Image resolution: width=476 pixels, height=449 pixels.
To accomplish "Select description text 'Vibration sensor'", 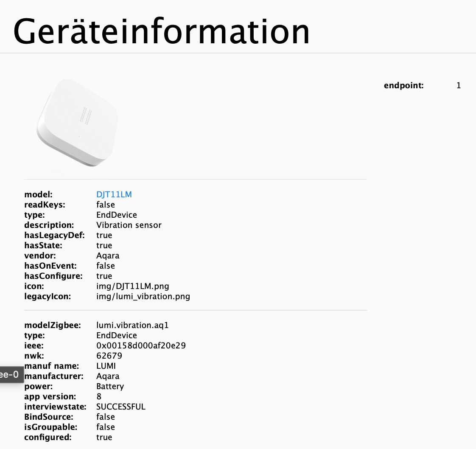I will point(129,225).
